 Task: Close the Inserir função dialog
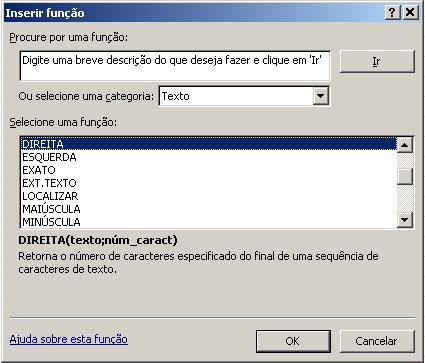[x=410, y=13]
